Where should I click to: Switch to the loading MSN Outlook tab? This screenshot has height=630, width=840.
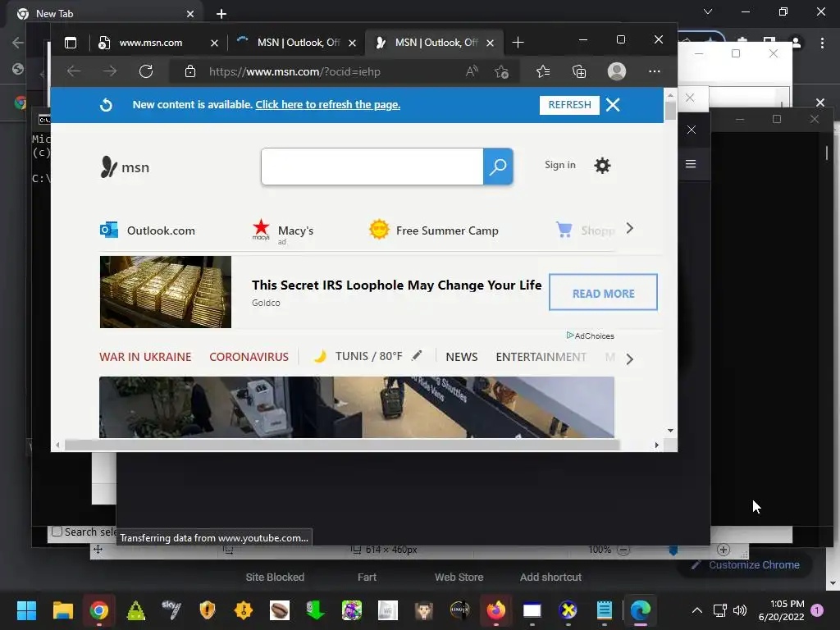coord(298,43)
